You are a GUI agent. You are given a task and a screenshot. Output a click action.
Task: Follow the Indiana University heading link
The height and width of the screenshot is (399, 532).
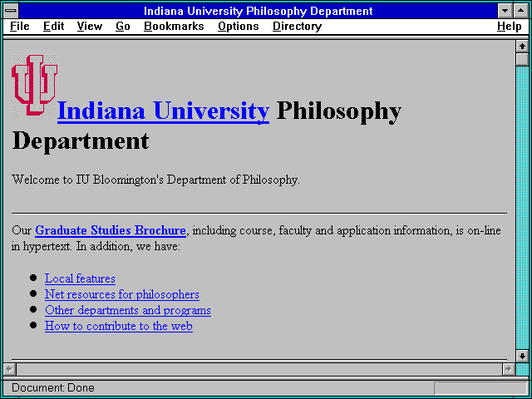(x=164, y=111)
